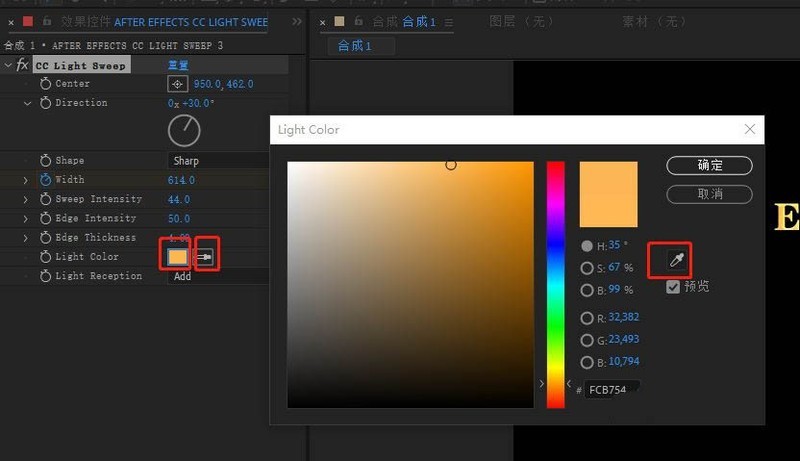Click the hex color field FCB754

pyautogui.click(x=610, y=389)
